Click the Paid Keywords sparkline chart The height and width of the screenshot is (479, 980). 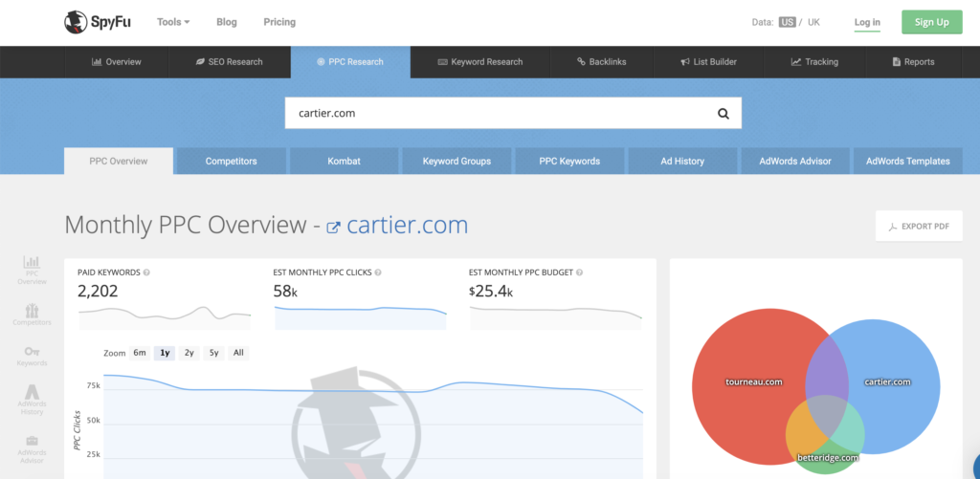(165, 316)
